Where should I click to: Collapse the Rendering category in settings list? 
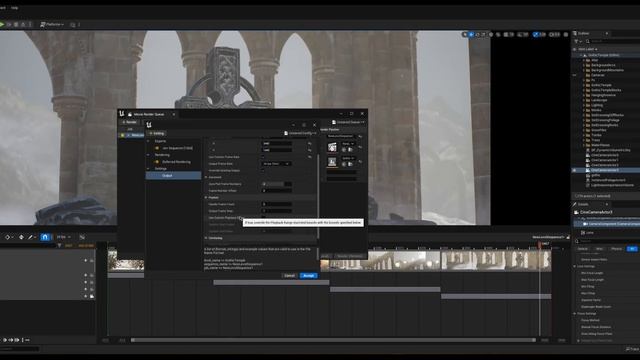[x=148, y=155]
